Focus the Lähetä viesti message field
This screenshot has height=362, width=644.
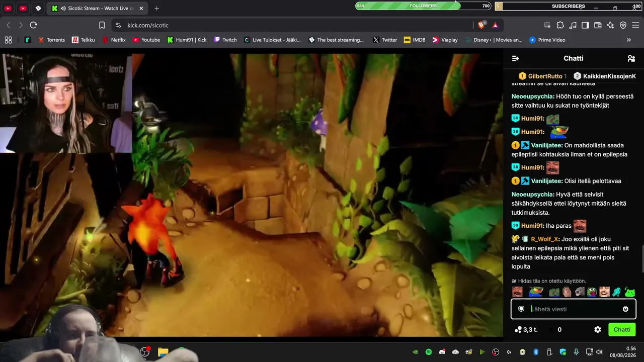pos(574,309)
